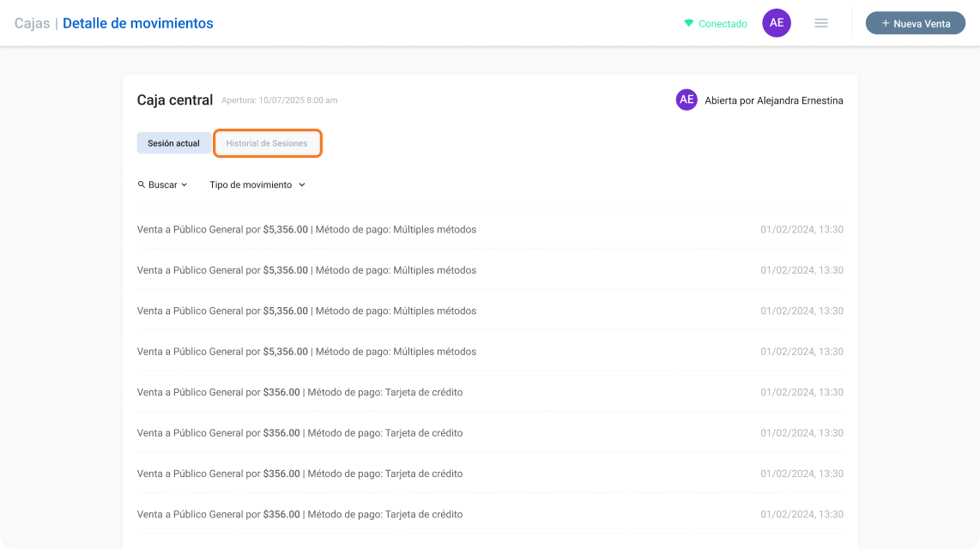Click the AE avatar in the header
This screenshot has height=549, width=980.
[x=777, y=23]
